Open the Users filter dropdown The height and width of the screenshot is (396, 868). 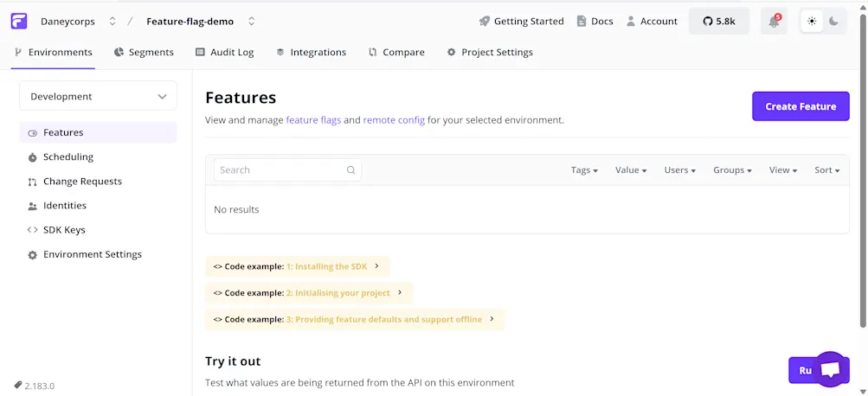[x=680, y=170]
